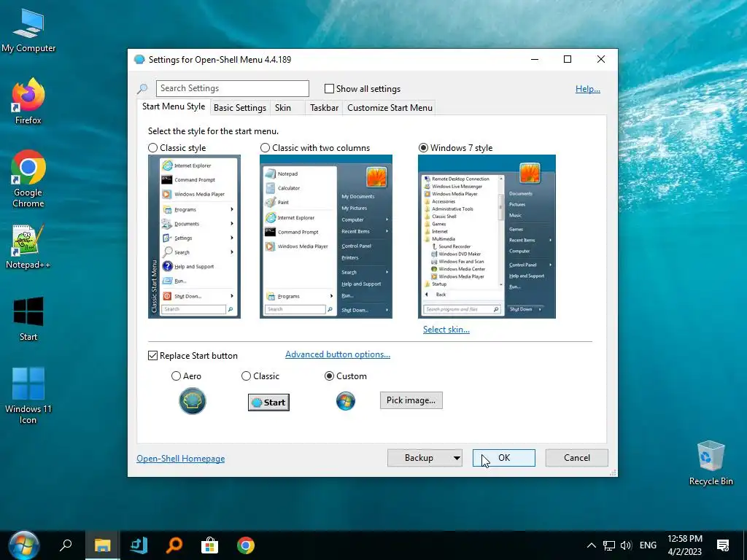
Task: Maximize the Open-Shell settings window
Action: 568,60
